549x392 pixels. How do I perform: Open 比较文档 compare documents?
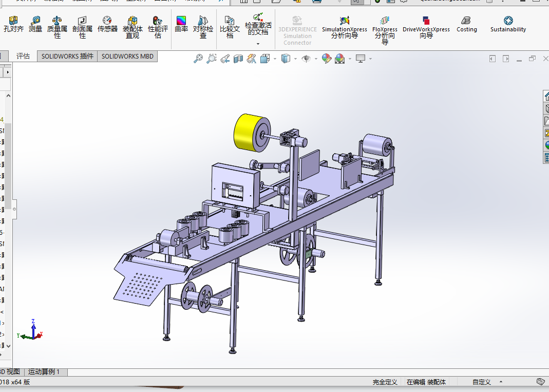[230, 27]
